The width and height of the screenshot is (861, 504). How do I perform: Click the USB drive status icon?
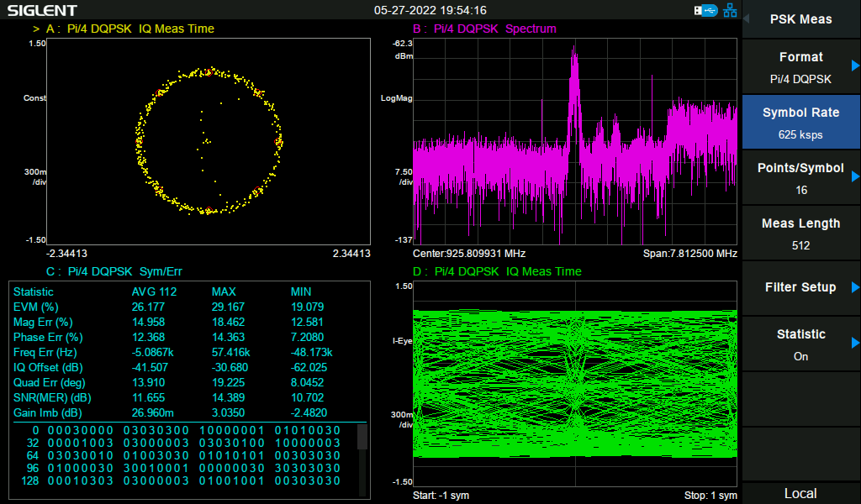click(x=706, y=10)
